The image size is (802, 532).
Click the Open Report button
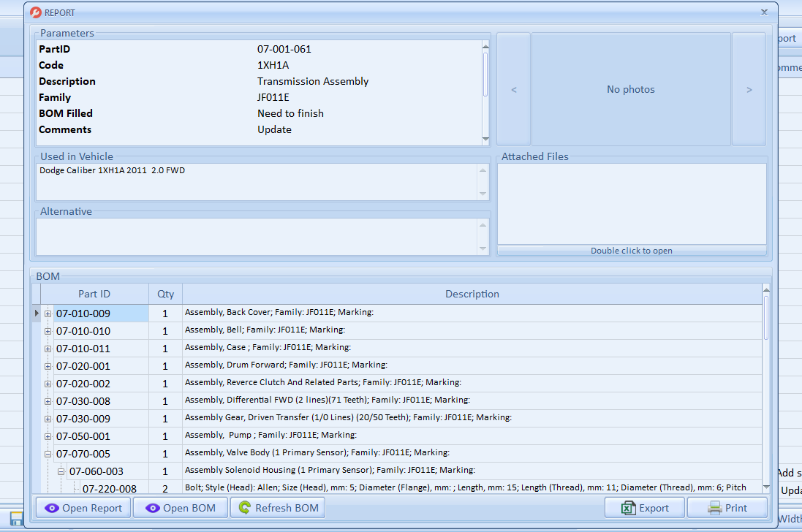pos(83,508)
